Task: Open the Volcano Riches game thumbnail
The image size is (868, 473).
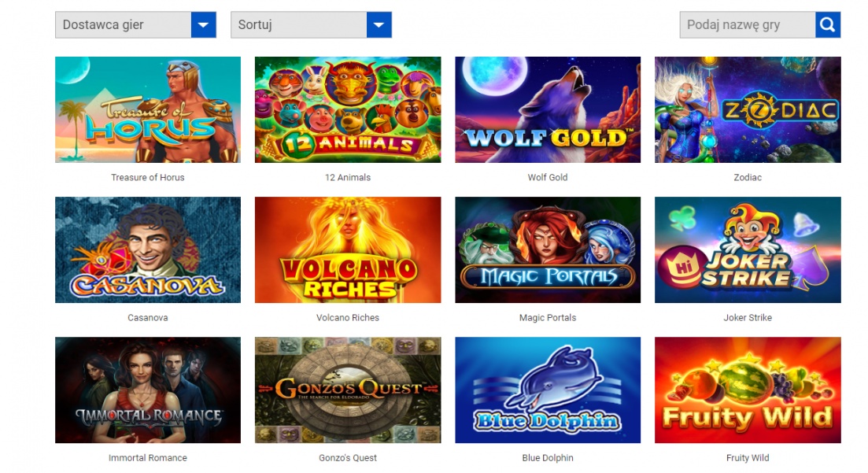Action: 348,249
